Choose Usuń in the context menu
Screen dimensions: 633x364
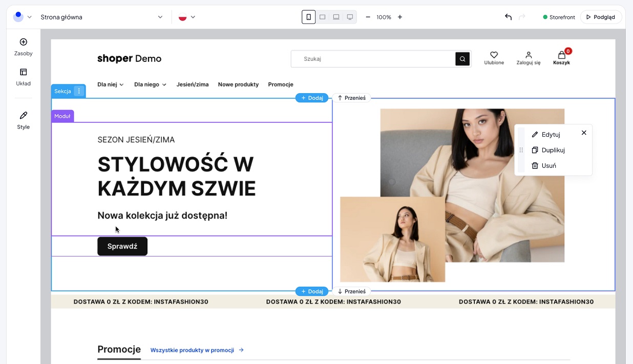click(544, 165)
